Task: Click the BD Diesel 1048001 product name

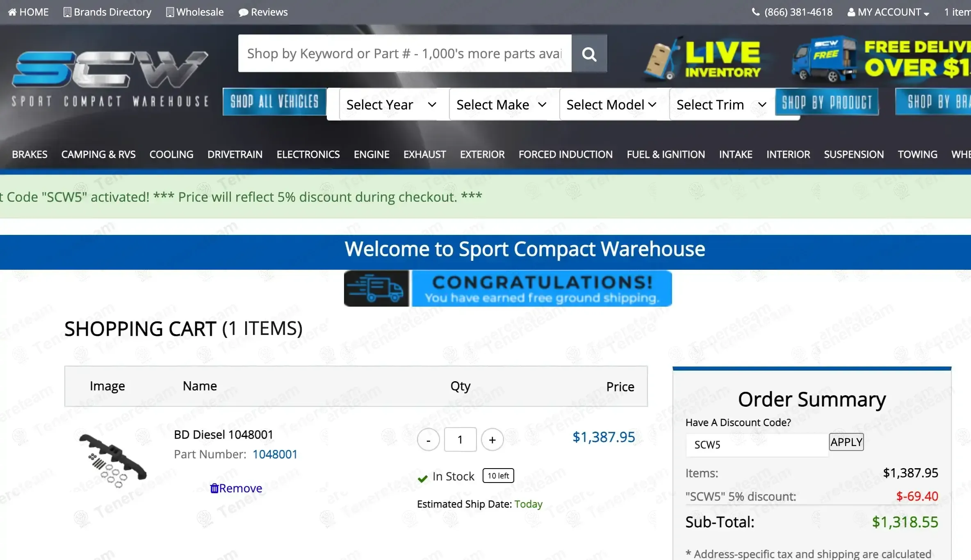Action: point(223,435)
